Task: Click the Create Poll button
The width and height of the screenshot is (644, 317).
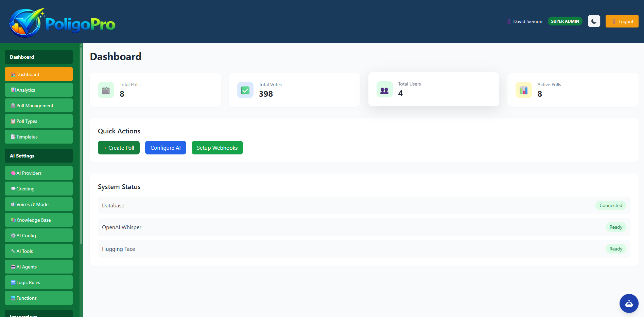Action: [119, 148]
